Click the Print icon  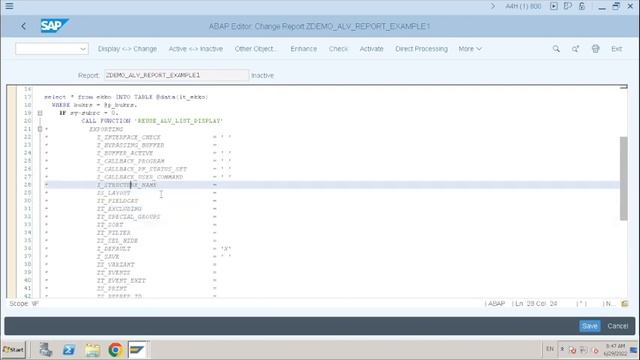click(x=596, y=49)
